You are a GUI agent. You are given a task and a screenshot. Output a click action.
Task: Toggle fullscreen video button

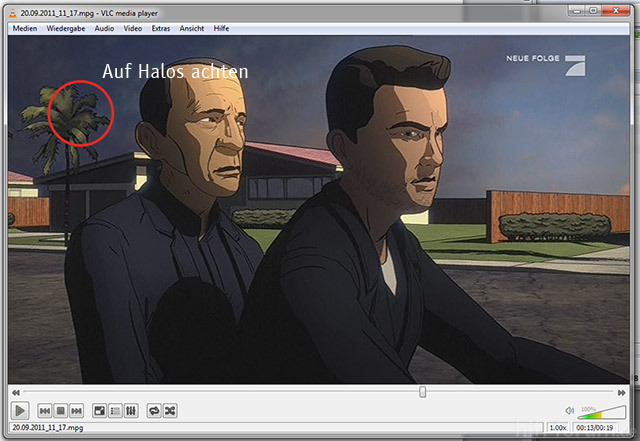[99, 411]
